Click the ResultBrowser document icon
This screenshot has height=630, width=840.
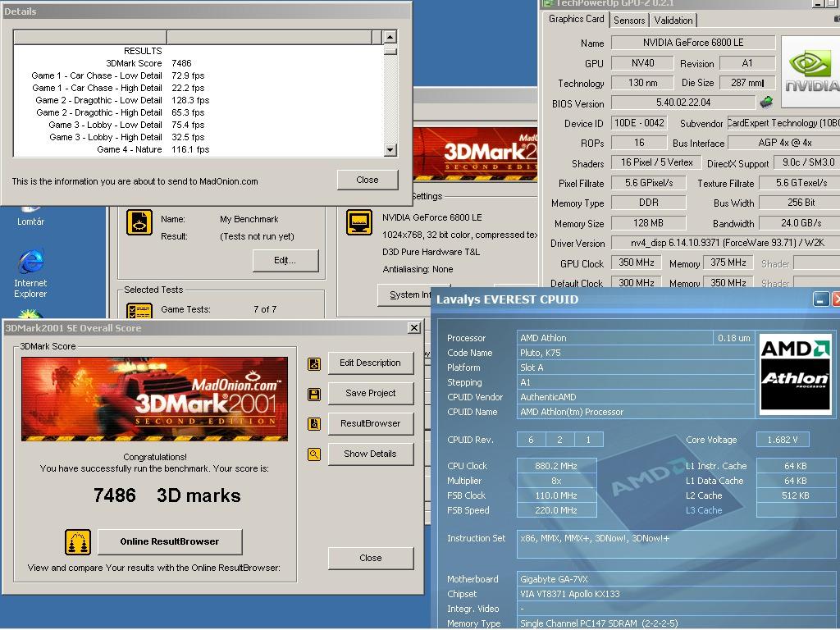click(314, 424)
